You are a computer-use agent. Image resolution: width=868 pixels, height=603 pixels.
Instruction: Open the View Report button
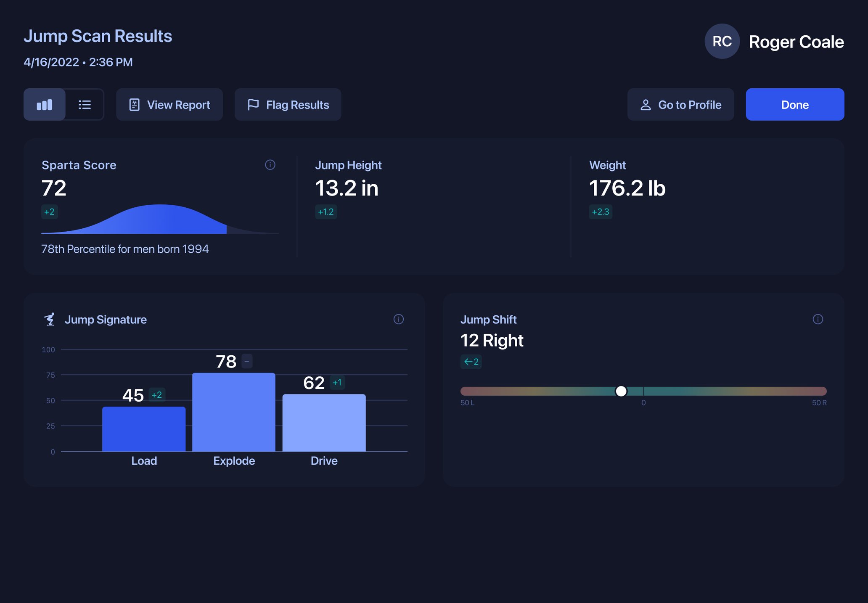pyautogui.click(x=169, y=105)
